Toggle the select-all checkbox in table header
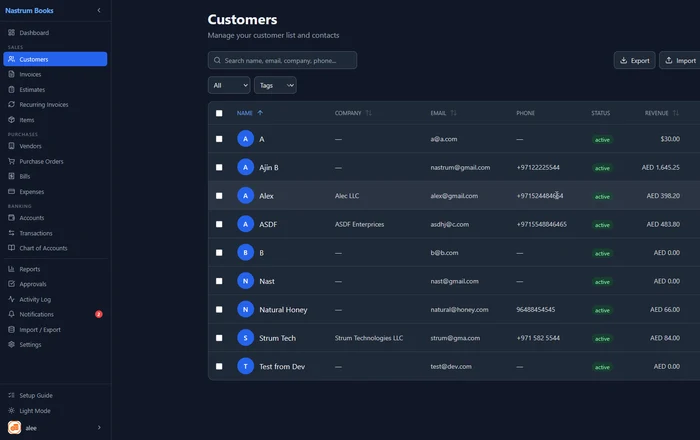700x440 pixels. point(219,113)
